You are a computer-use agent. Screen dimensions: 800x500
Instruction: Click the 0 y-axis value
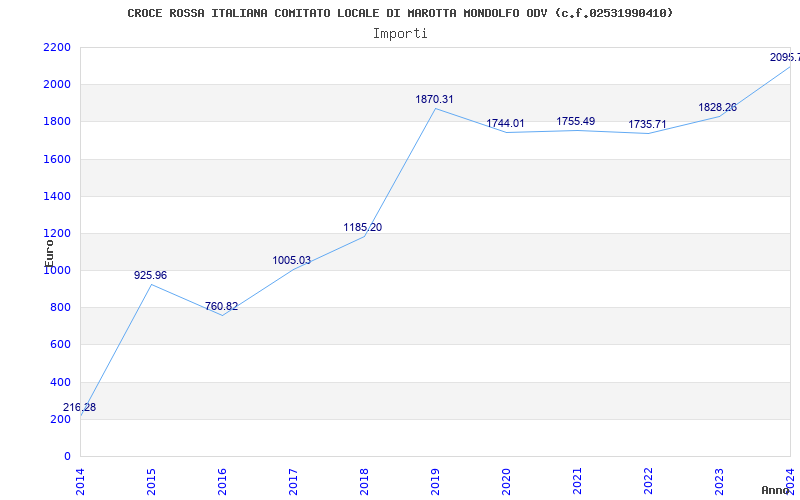tap(67, 457)
